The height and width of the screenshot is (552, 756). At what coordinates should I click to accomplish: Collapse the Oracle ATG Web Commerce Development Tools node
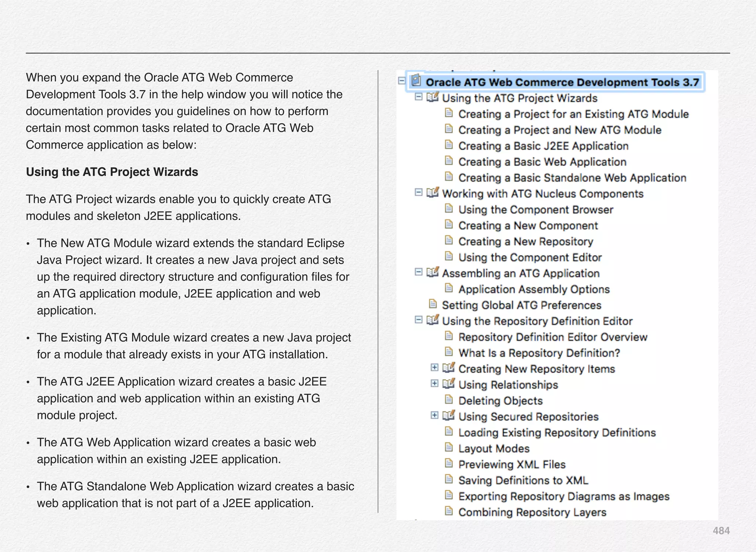402,81
